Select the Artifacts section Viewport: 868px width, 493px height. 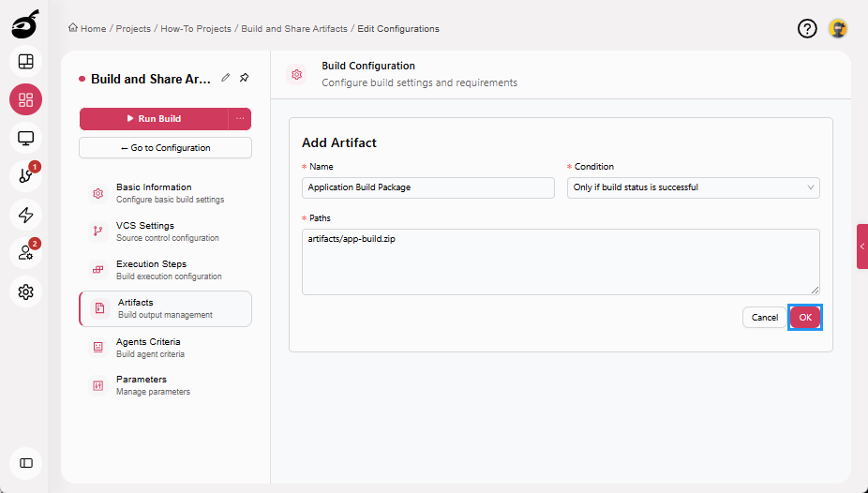(x=165, y=308)
